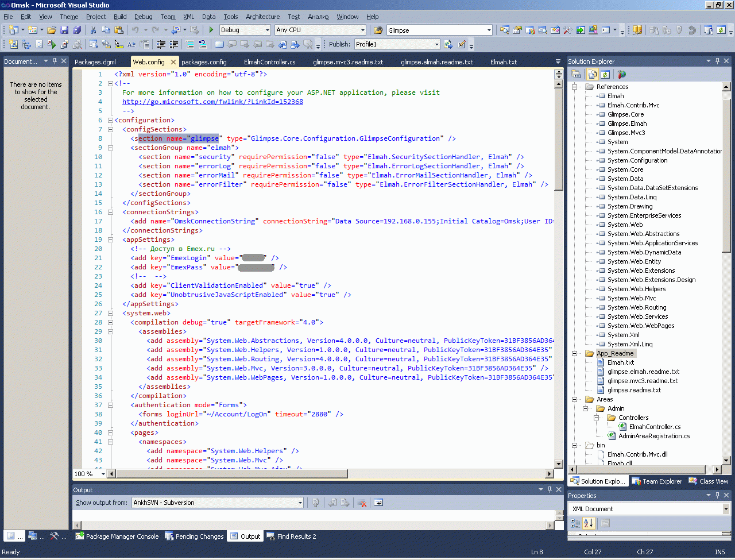This screenshot has width=735, height=560.
Task: Switch to the packages.config tab
Action: (204, 62)
